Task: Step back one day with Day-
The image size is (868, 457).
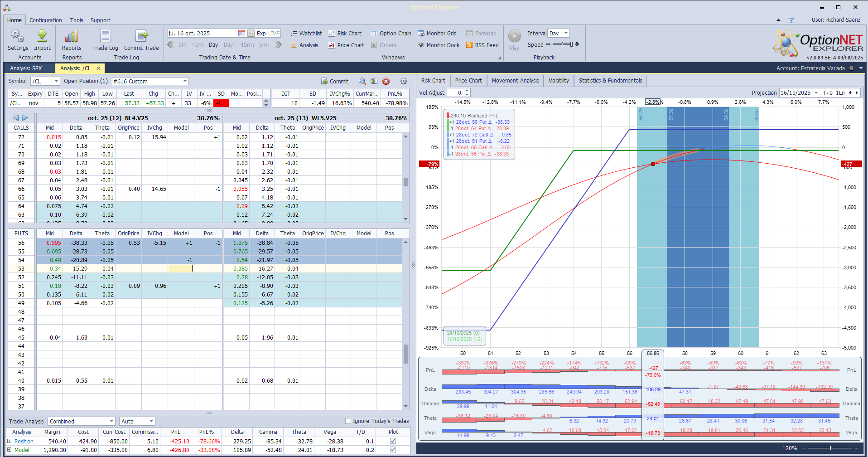Action: point(214,45)
